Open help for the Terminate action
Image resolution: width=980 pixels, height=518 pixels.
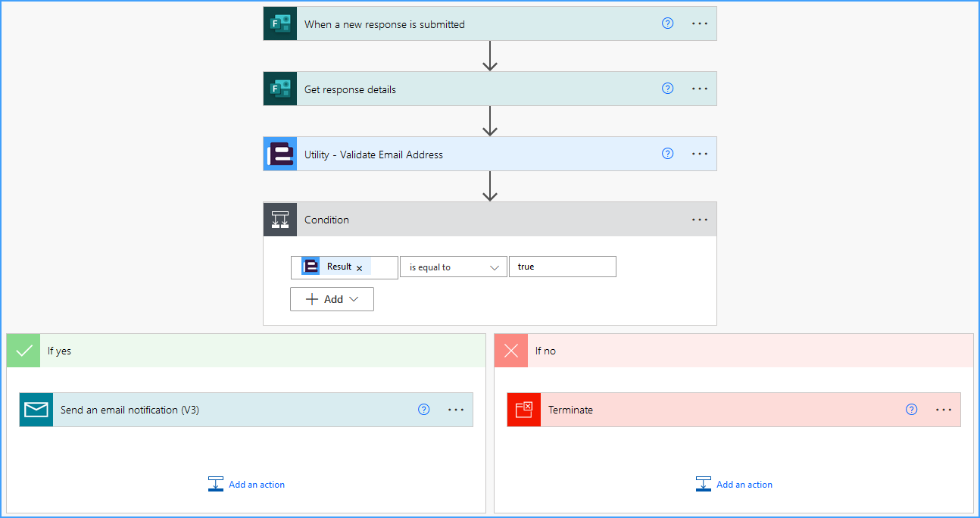tap(911, 410)
